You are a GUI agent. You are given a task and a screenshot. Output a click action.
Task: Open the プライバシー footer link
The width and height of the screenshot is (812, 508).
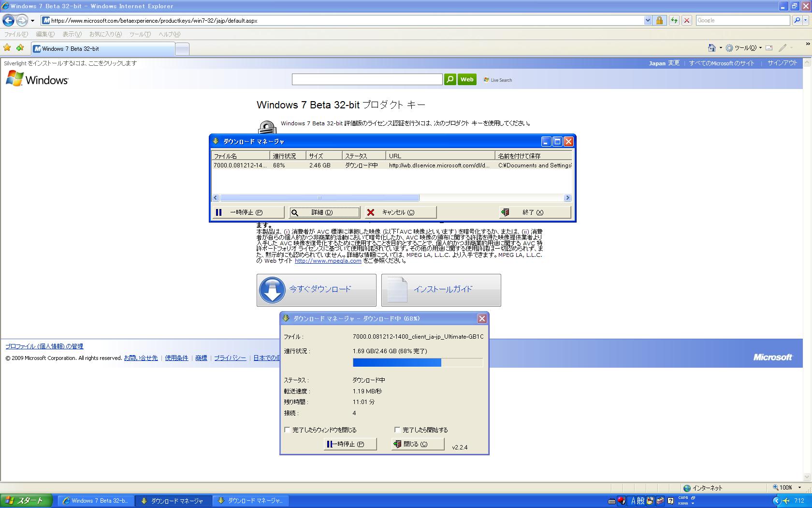tap(230, 358)
